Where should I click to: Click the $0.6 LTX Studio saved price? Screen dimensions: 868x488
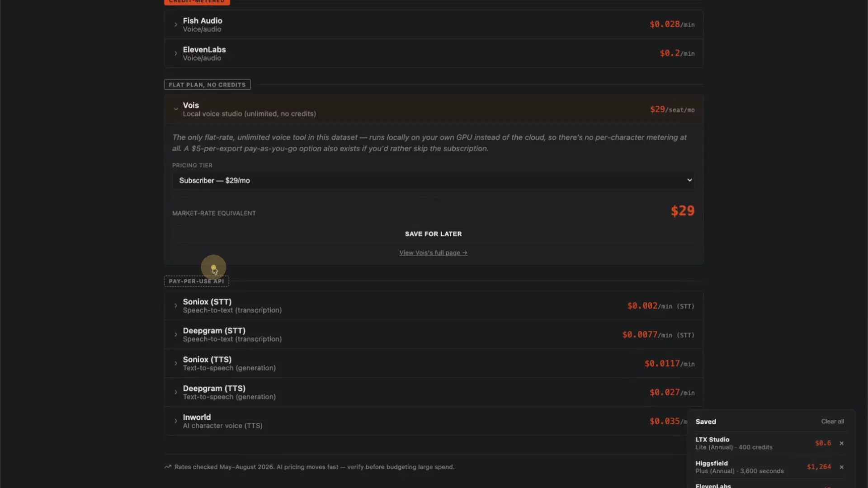coord(823,443)
